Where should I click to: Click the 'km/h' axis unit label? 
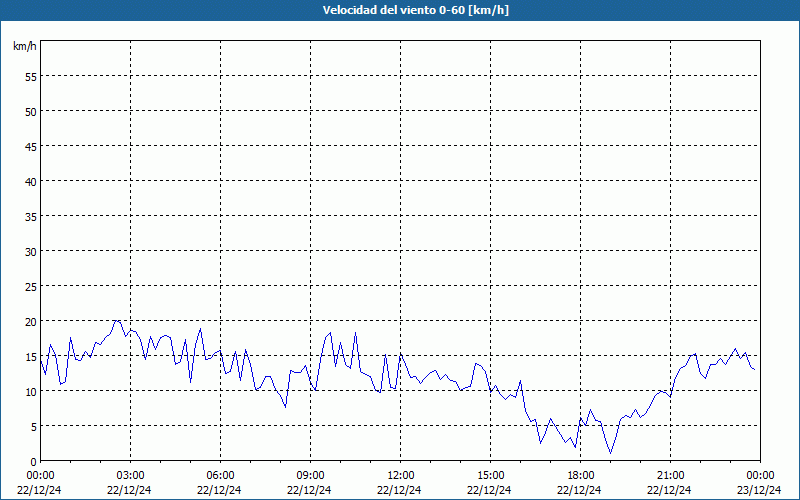coord(25,46)
